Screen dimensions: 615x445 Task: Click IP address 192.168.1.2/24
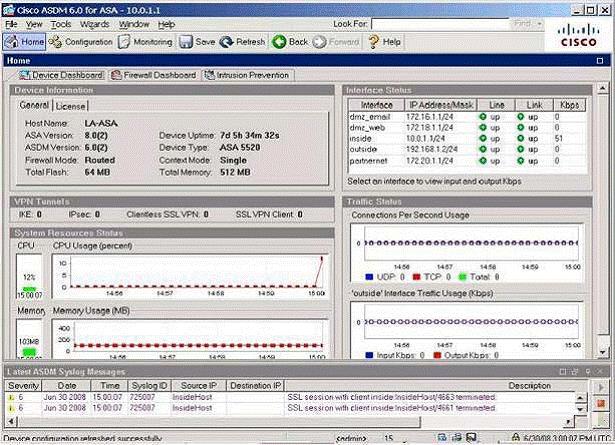point(432,149)
